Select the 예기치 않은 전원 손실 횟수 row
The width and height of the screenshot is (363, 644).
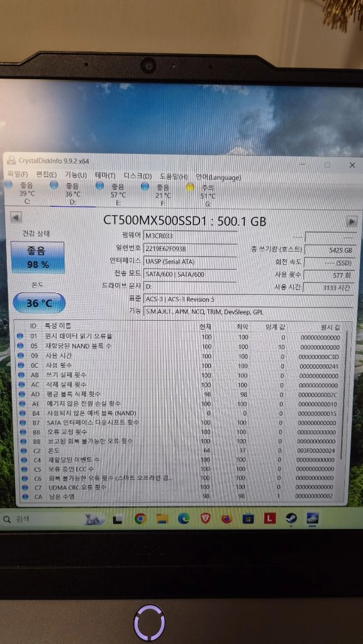click(179, 404)
